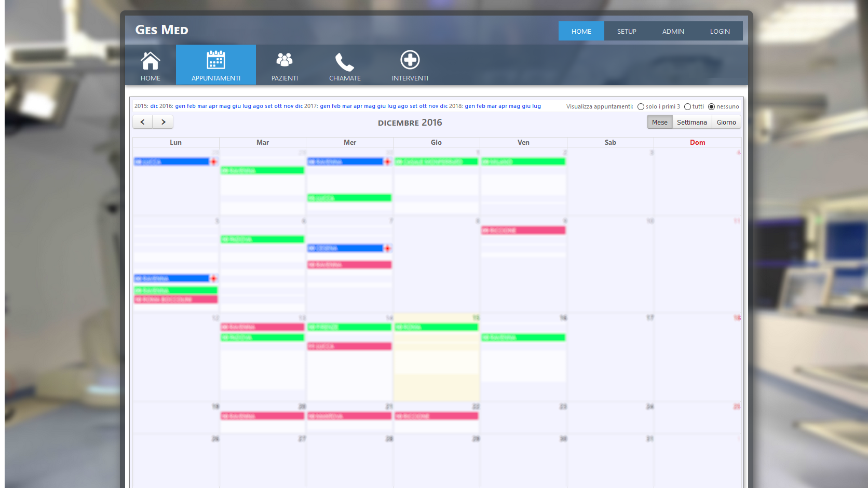This screenshot has width=868, height=488.
Task: Switch calendar to Mese view
Action: click(659, 123)
